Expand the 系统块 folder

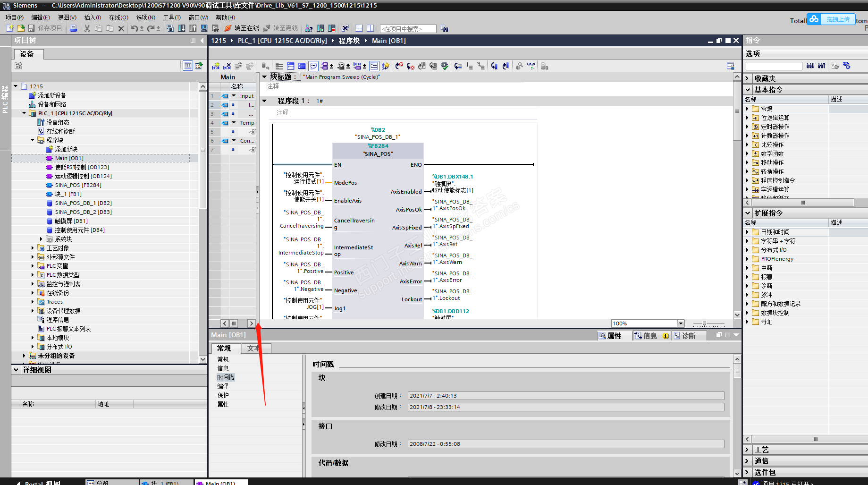[x=41, y=239]
